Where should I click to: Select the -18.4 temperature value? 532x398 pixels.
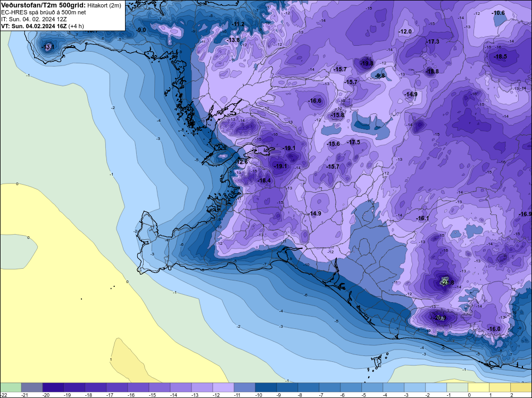click(x=264, y=181)
